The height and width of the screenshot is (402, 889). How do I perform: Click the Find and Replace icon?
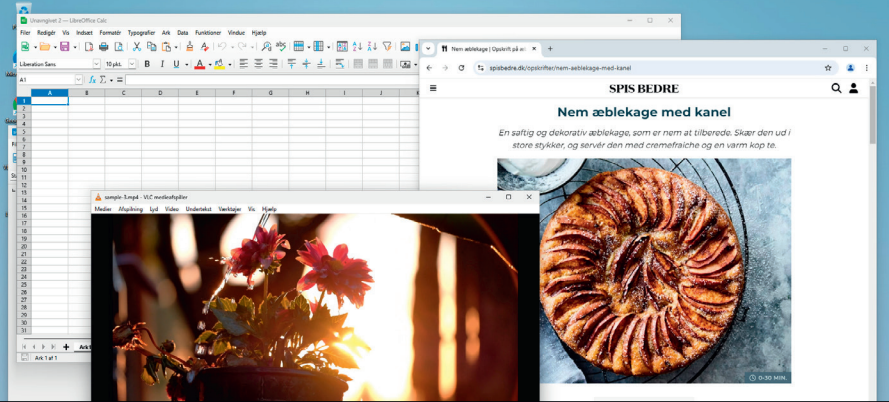tap(266, 47)
